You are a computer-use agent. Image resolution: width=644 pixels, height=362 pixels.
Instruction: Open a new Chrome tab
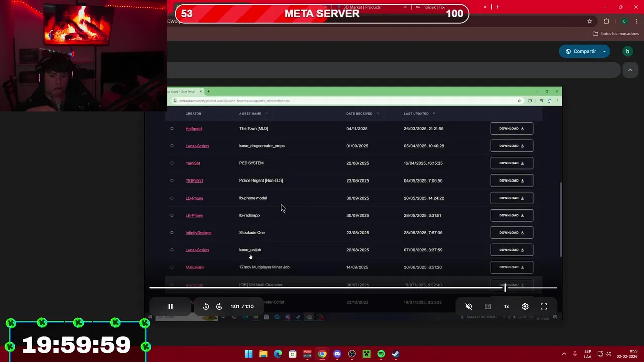coord(497,7)
